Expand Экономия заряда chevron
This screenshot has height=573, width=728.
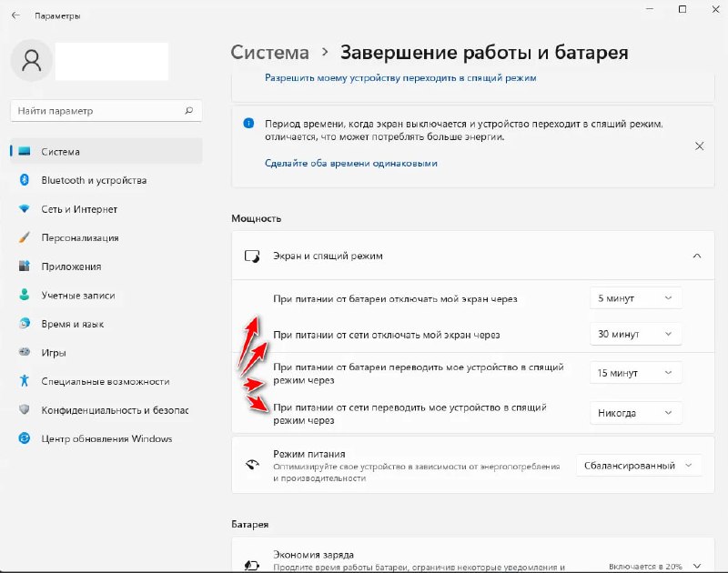[697, 566]
